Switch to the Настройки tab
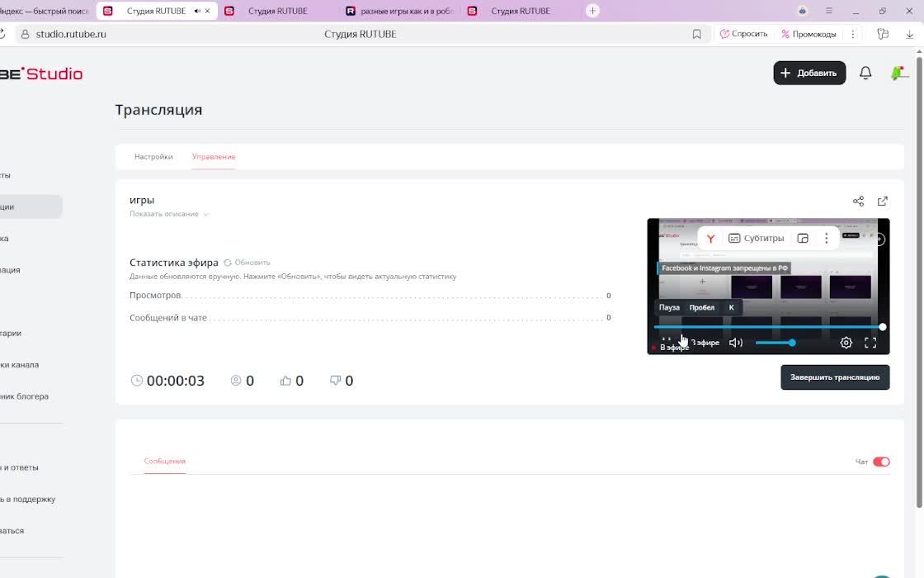 (x=153, y=157)
